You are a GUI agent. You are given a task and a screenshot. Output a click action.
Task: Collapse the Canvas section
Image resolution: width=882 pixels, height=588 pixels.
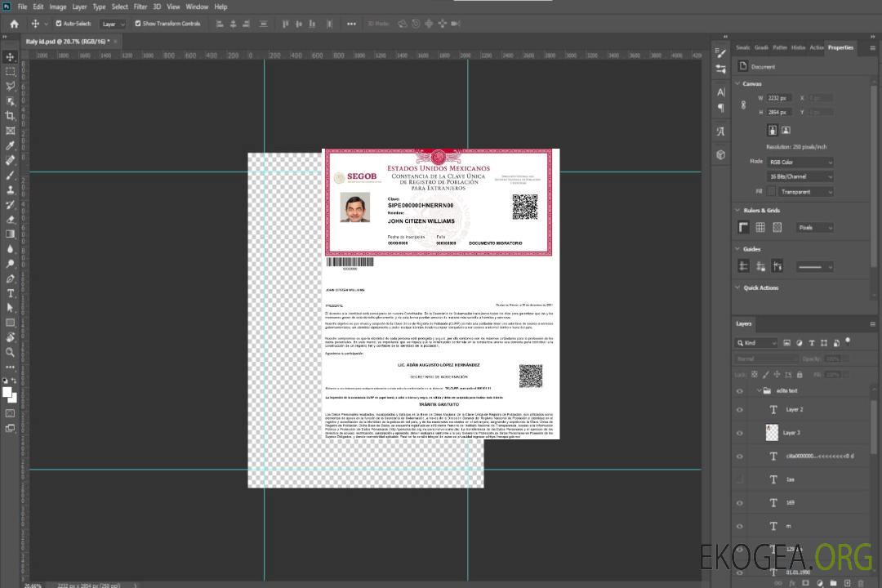point(737,84)
